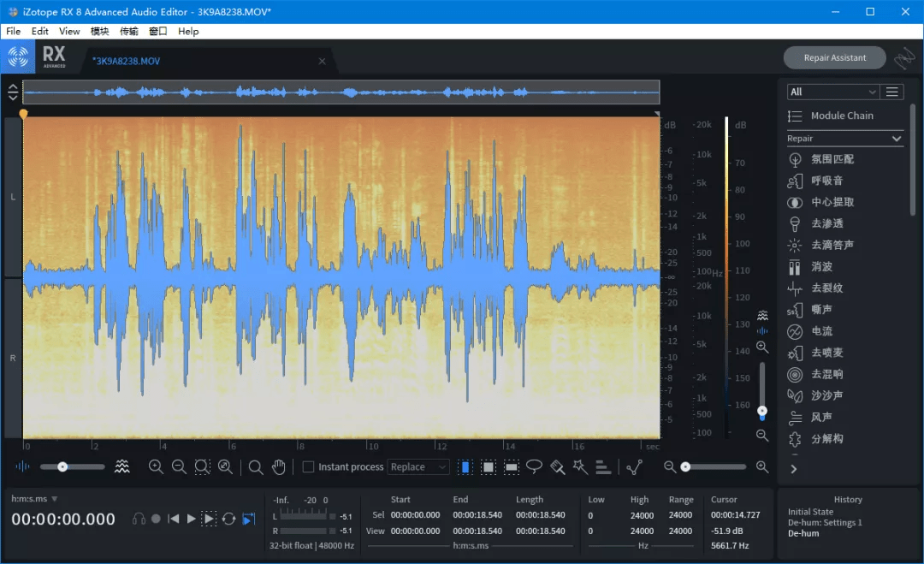The image size is (924, 564).
Task: Click vertical zoom in magnifier
Action: pos(762,347)
